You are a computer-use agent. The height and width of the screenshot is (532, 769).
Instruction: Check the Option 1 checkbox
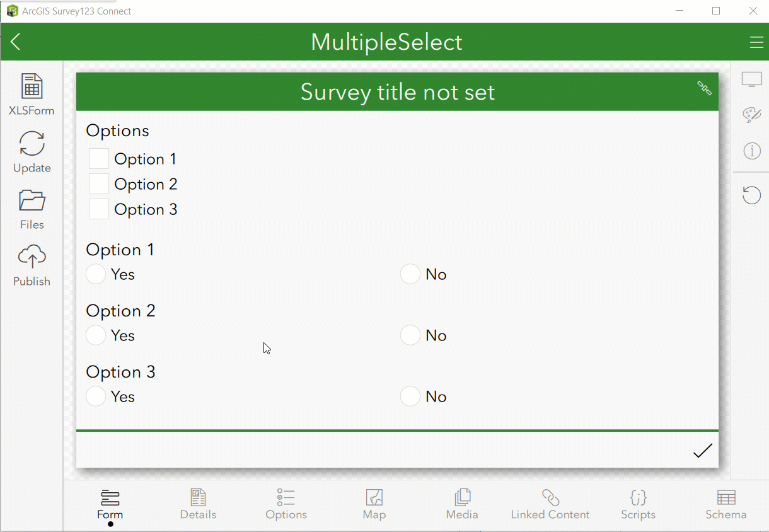tap(98, 158)
